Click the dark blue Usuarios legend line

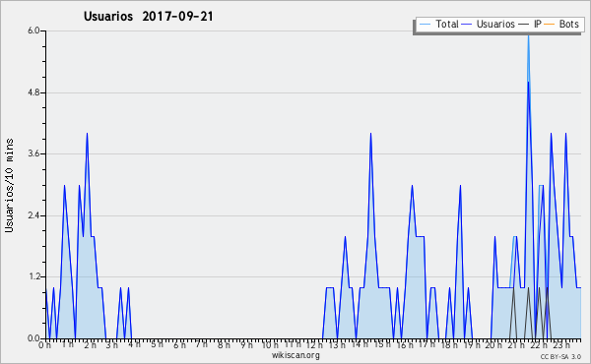tap(467, 25)
